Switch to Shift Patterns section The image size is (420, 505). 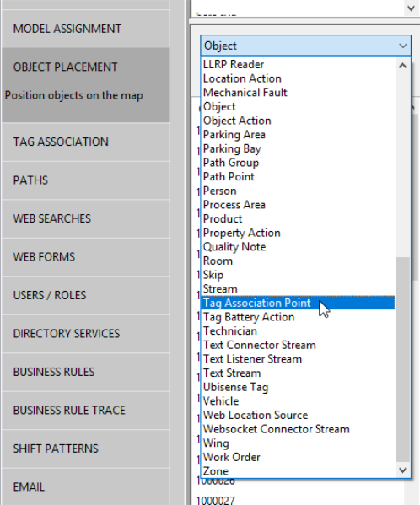coord(85,449)
